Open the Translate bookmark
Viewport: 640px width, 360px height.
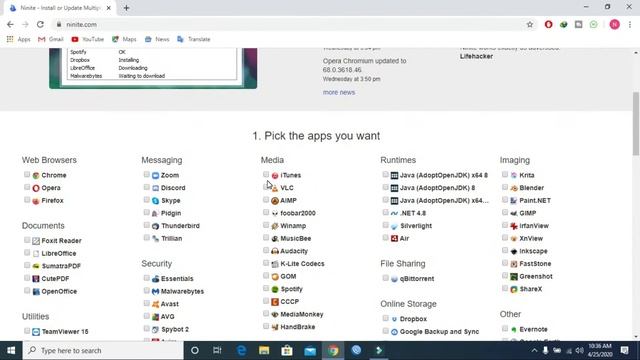point(194,39)
